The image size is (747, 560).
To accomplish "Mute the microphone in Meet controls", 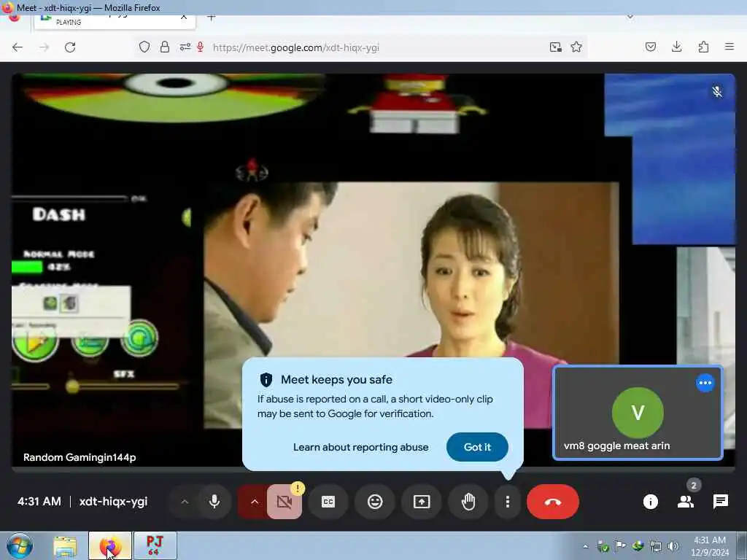I will (214, 502).
